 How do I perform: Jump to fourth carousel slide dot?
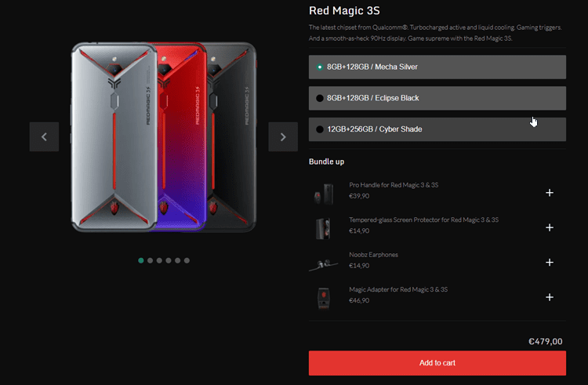(x=169, y=260)
